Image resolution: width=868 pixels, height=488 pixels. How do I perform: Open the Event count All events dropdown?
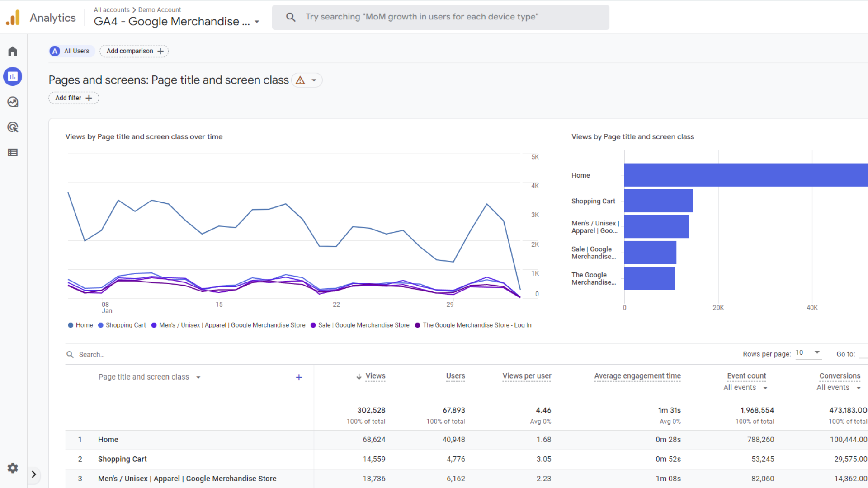click(745, 388)
